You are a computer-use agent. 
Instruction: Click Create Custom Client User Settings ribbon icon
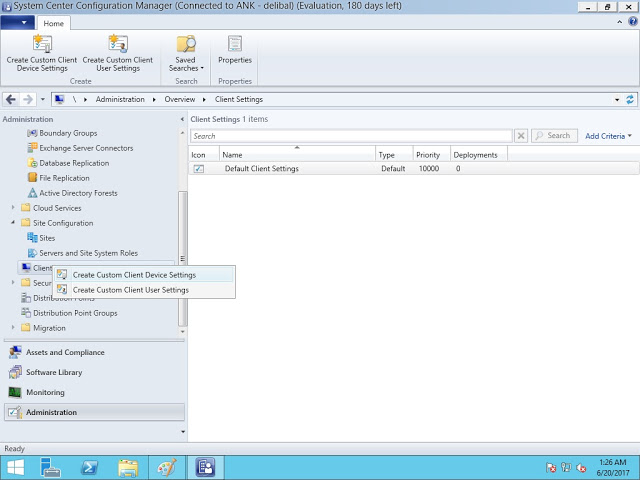[x=117, y=45]
